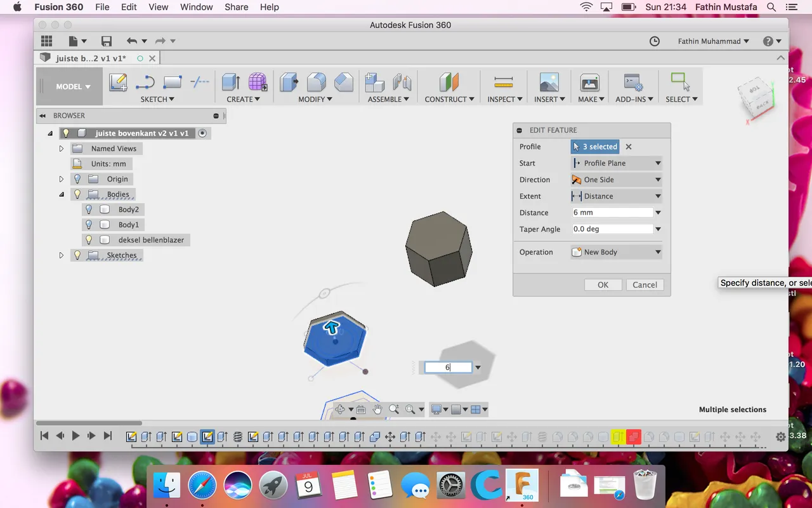Toggle visibility bulb of Bodies folder
This screenshot has height=508, width=812.
coord(77,194)
